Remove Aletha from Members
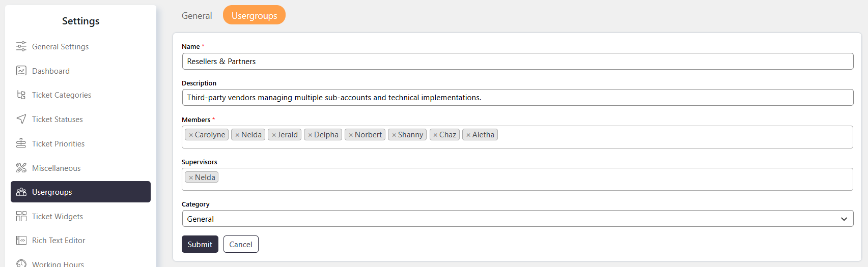Image resolution: width=868 pixels, height=267 pixels. coord(468,135)
